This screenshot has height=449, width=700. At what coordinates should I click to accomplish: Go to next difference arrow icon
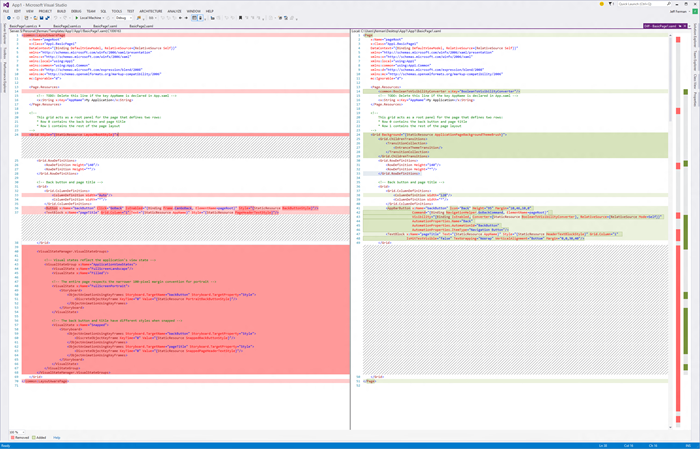point(186,18)
